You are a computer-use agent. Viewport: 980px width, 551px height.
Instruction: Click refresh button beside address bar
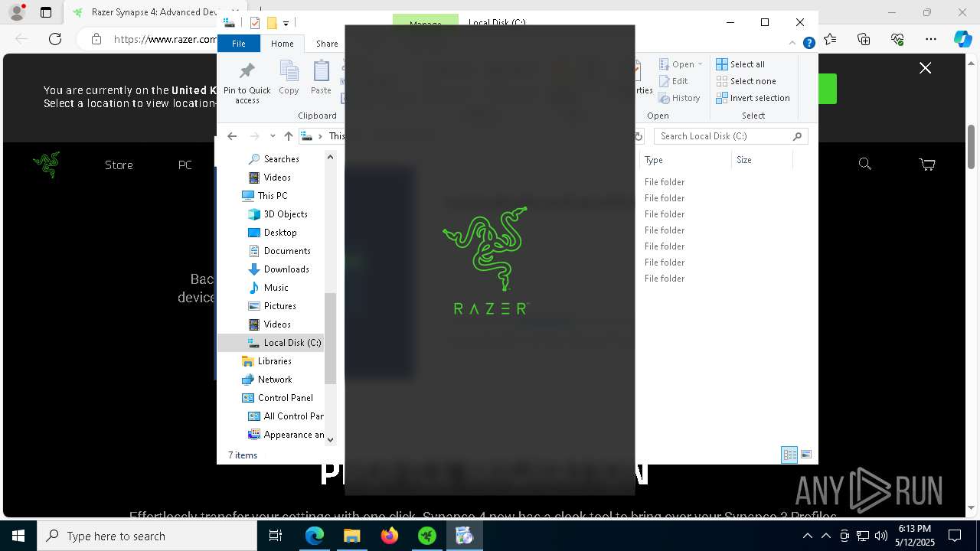click(x=639, y=136)
